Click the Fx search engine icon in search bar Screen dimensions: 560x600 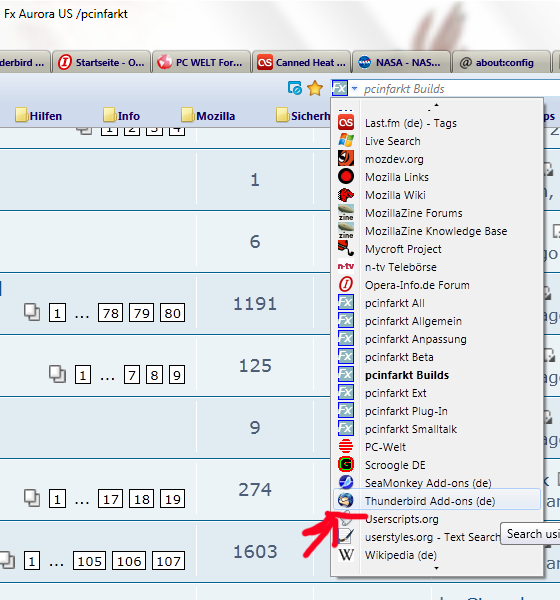tap(340, 88)
